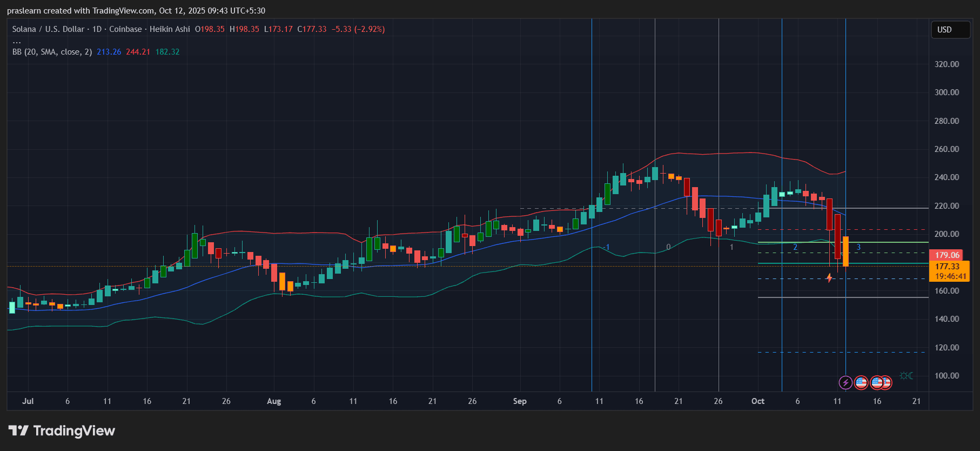
Task: Click the Aug label on the date axis
Action: click(x=274, y=401)
